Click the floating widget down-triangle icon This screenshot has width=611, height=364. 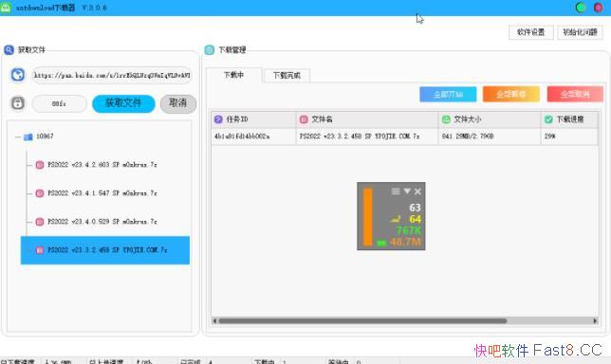pos(407,191)
